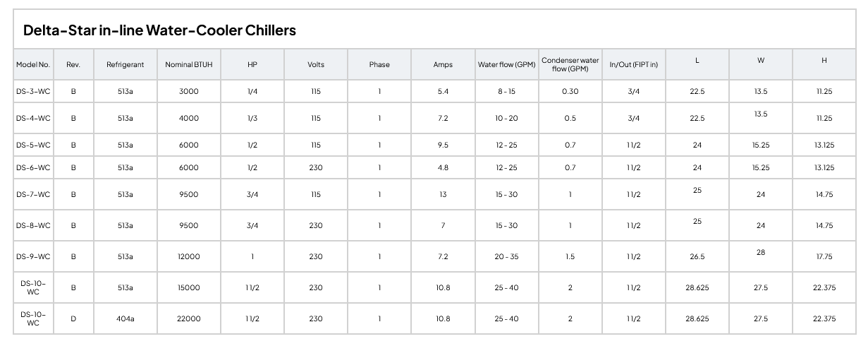The height and width of the screenshot is (346, 868).
Task: Select the 404a refrigerant cell
Action: point(126,319)
